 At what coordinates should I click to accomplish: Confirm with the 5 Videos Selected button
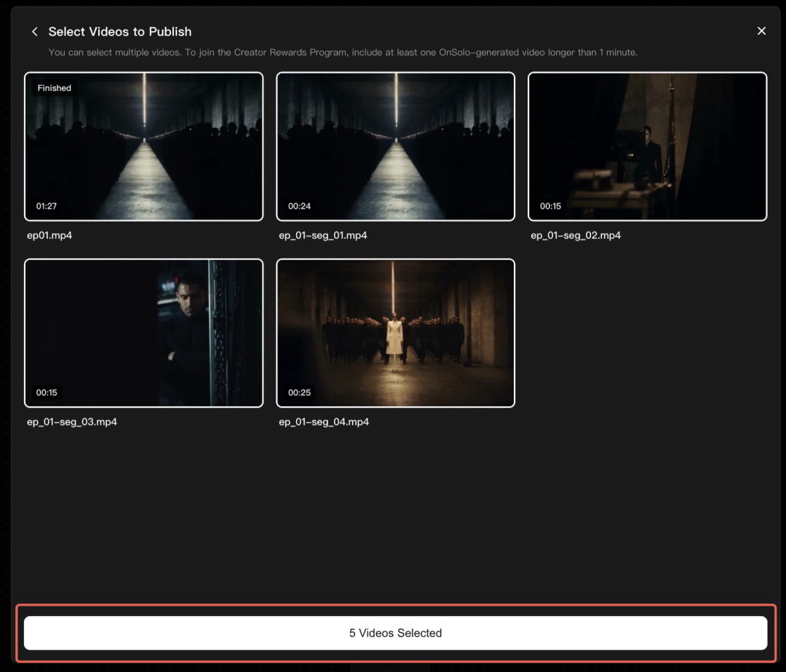coord(395,633)
